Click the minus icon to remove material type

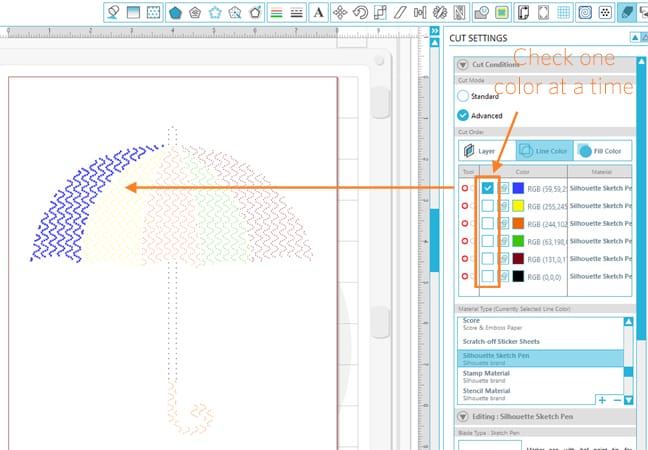(x=615, y=399)
